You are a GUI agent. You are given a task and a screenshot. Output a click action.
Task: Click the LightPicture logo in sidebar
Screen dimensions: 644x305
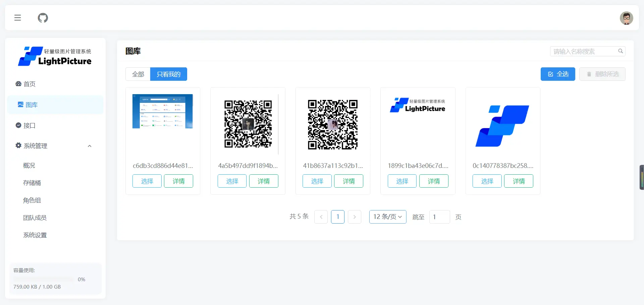pyautogui.click(x=55, y=56)
